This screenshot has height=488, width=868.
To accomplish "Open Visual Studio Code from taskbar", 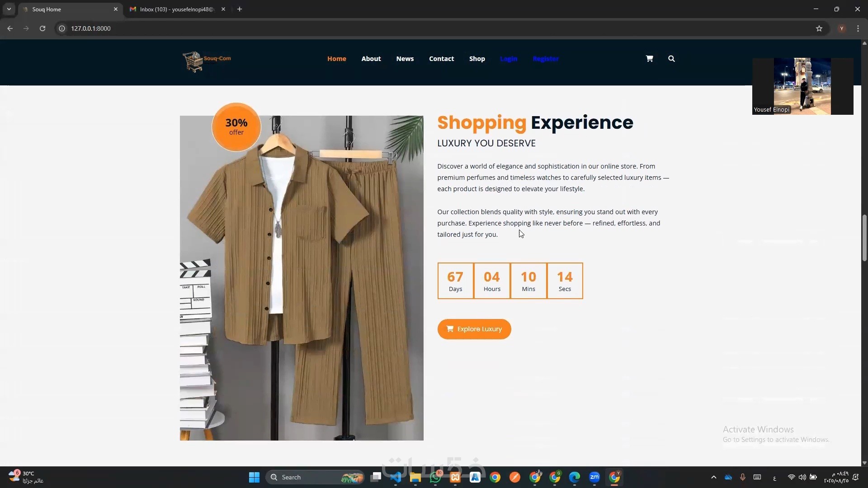I will [396, 477].
